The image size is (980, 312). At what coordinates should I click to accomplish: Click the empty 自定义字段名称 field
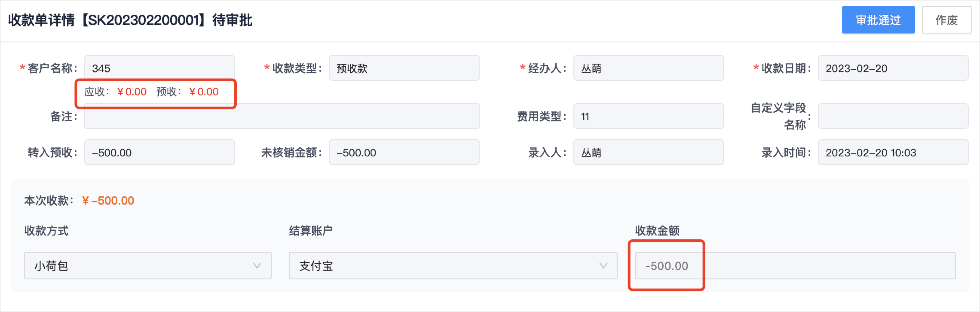click(893, 116)
